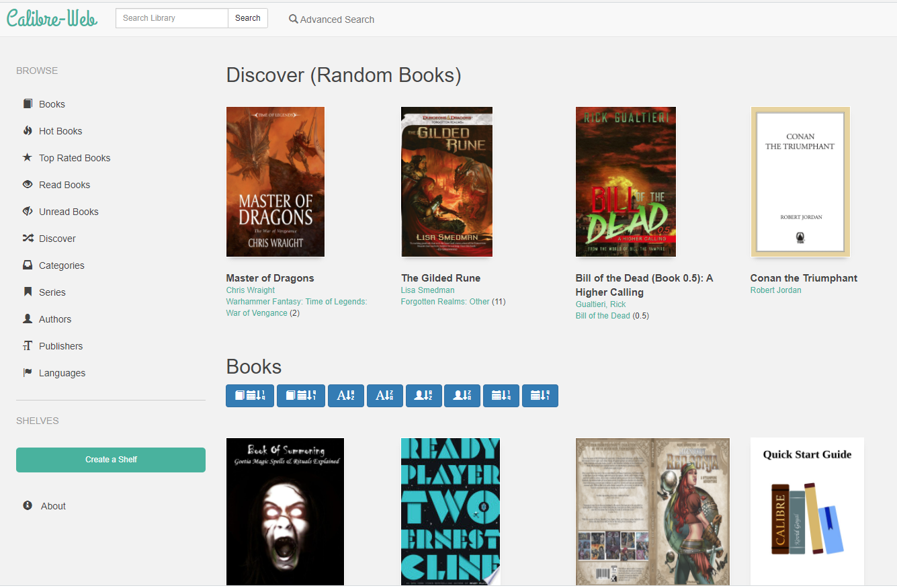Viewport: 897px width, 588px height.
Task: Sort books by author Z to A
Action: (x=462, y=396)
